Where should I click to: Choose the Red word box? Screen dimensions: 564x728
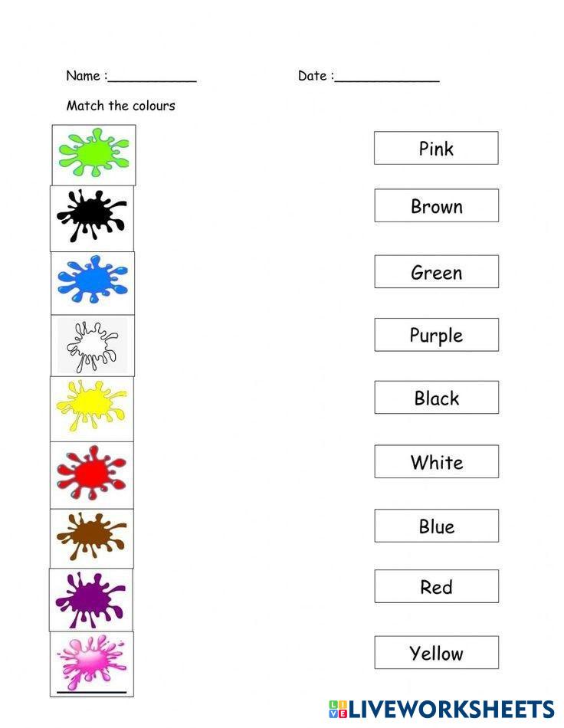coord(436,587)
